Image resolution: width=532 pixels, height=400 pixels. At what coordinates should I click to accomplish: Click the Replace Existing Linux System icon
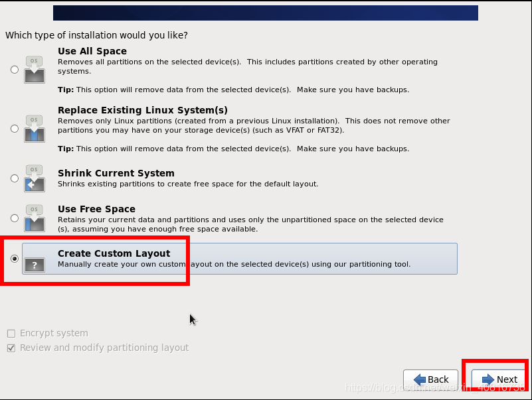click(35, 129)
